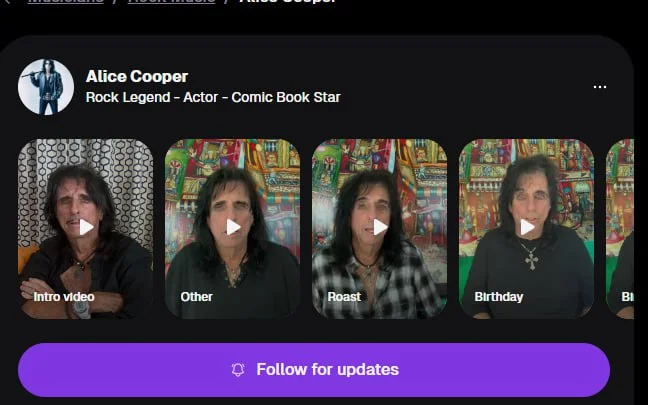Open Alice Cooper's profile avatar
648x405 pixels.
[x=46, y=87]
